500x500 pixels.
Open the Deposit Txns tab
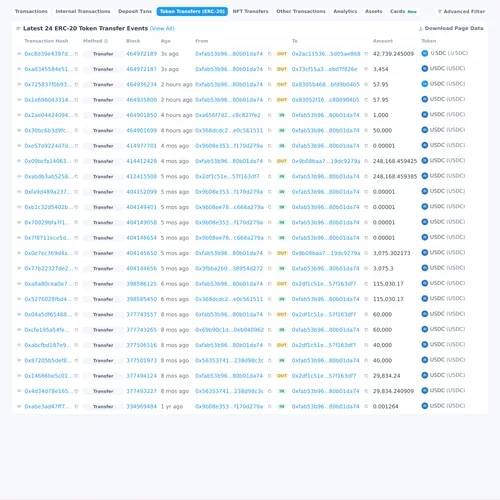coord(135,11)
